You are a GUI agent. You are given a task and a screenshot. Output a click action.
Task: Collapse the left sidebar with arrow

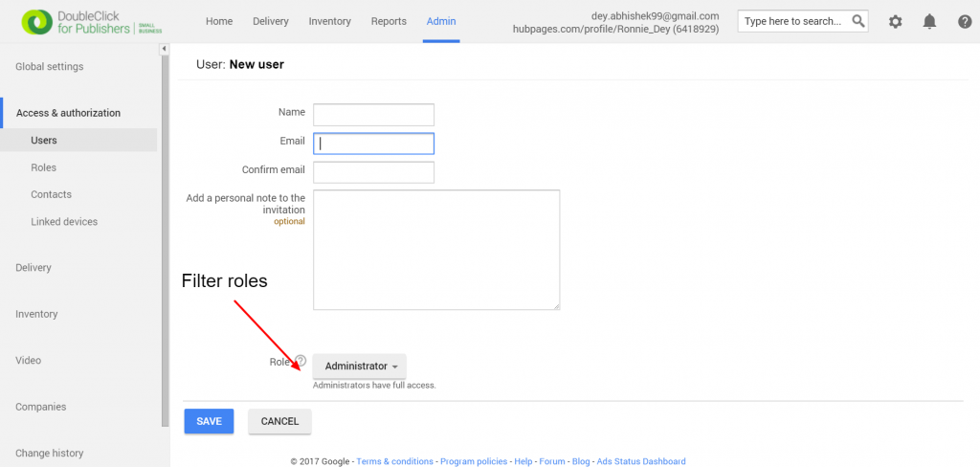[164, 49]
